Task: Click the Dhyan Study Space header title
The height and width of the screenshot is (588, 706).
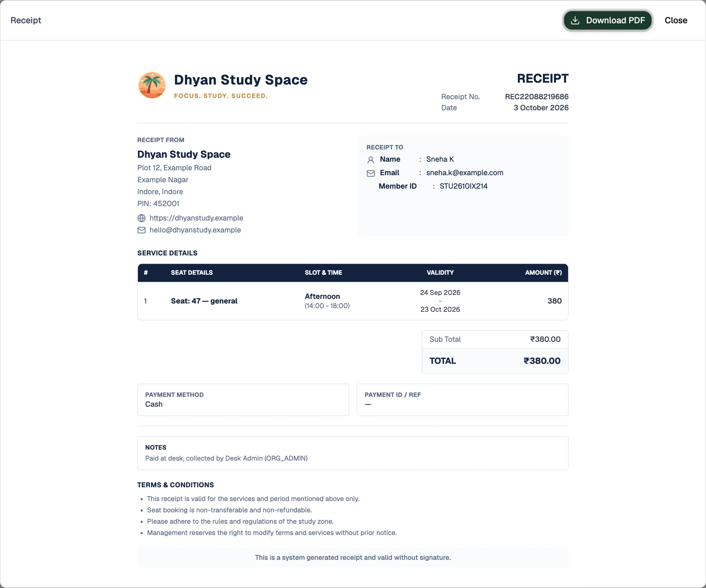Action: coord(241,80)
